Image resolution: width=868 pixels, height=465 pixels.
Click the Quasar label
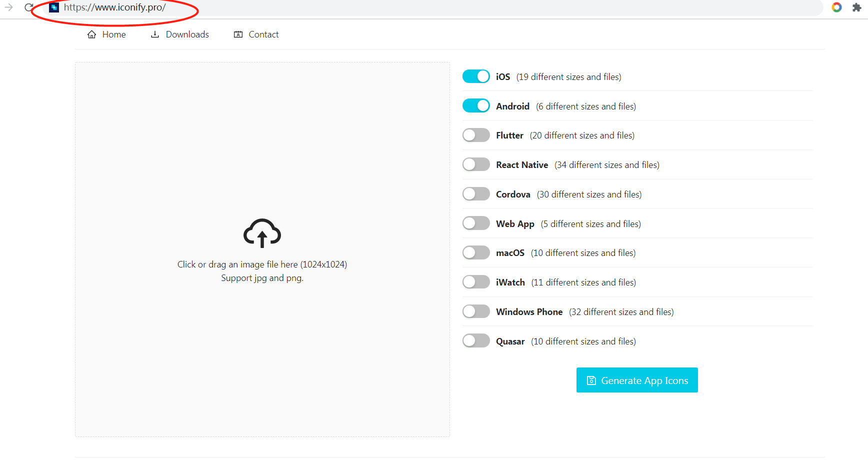click(510, 341)
